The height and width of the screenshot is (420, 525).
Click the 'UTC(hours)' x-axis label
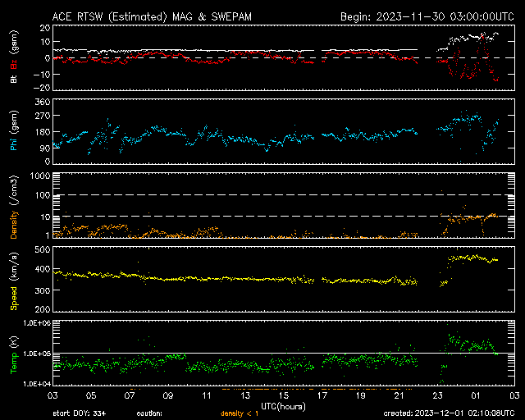(283, 407)
